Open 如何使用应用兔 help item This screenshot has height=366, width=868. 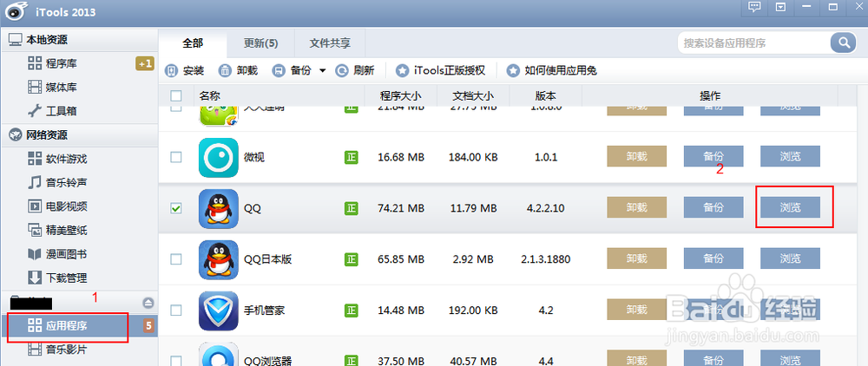552,71
